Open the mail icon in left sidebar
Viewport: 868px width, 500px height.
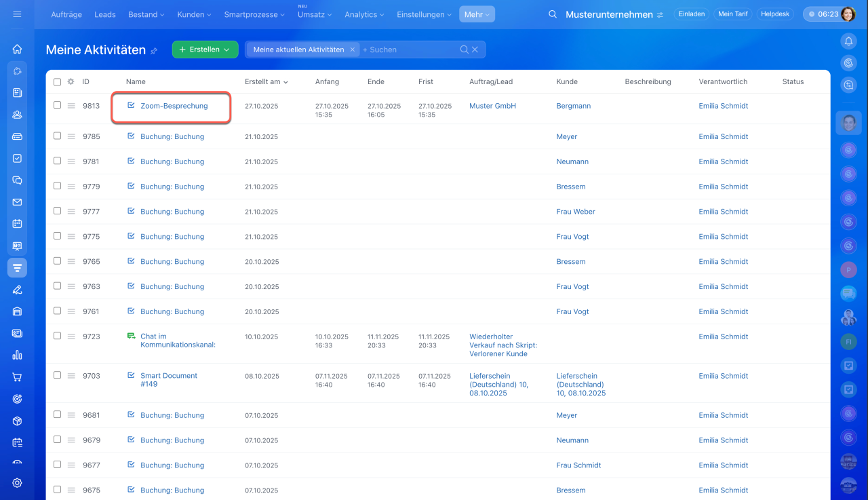point(17,202)
